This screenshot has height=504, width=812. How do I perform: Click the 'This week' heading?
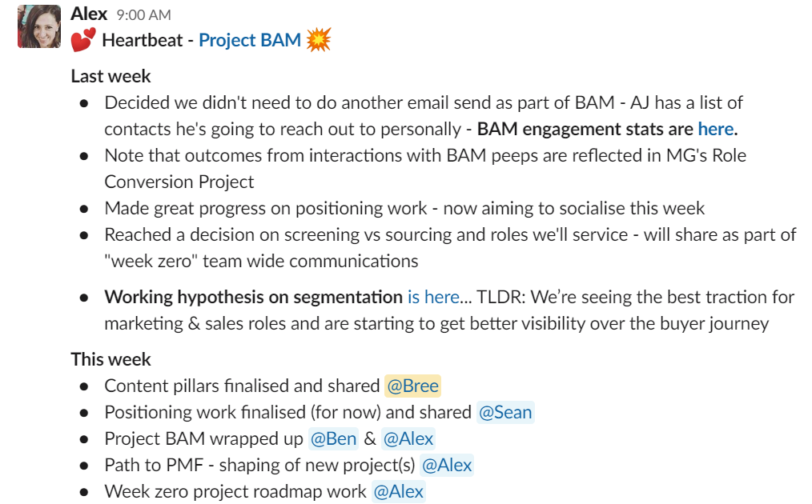[111, 359]
